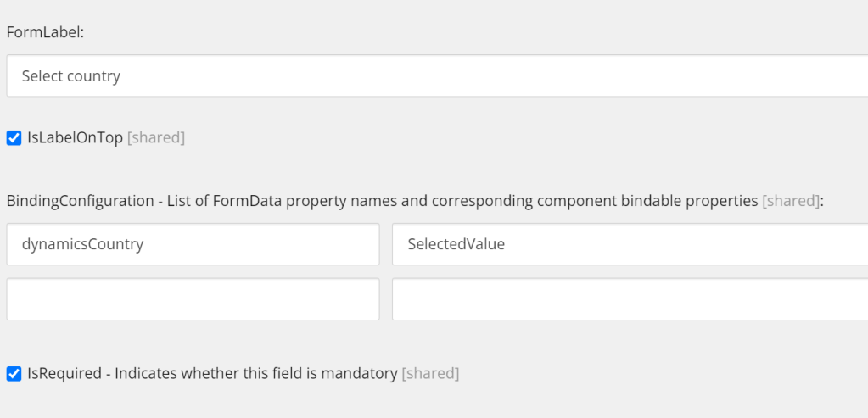
Task: Click "Indicates whether this field is mandatory" text
Action: 256,373
